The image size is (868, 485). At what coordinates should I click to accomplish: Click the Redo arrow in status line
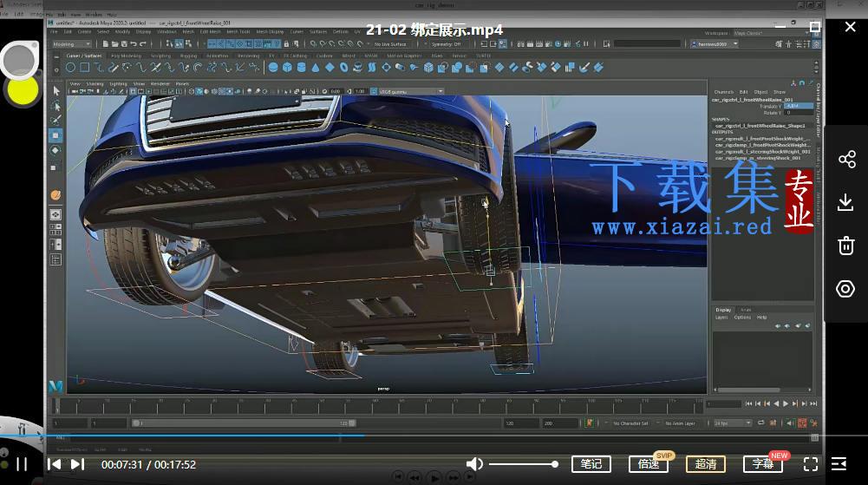pos(143,43)
